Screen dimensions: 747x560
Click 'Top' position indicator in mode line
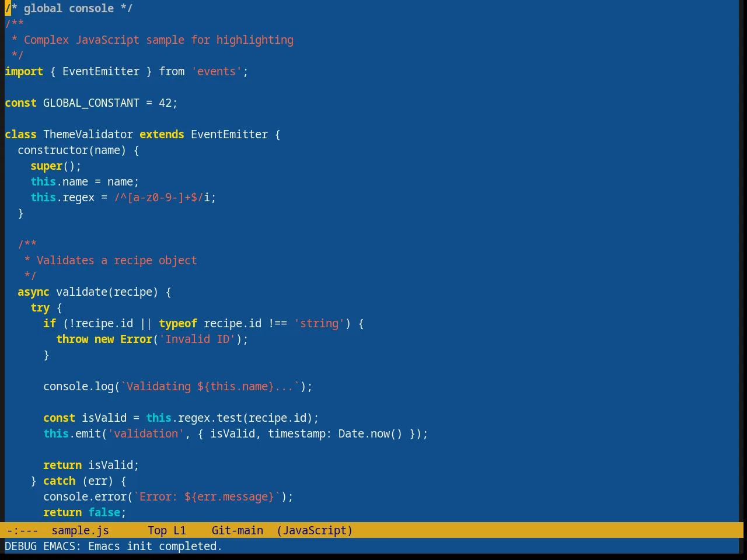(x=157, y=530)
